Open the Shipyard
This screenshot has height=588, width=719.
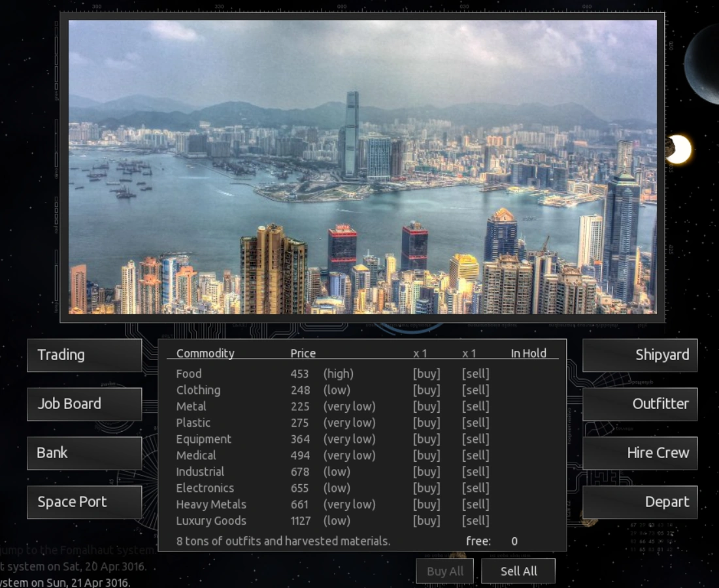coord(640,355)
